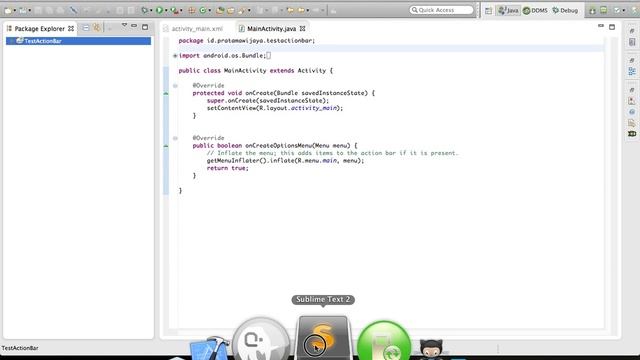Maximize the editor area
The width and height of the screenshot is (640, 360).
coord(612,27)
